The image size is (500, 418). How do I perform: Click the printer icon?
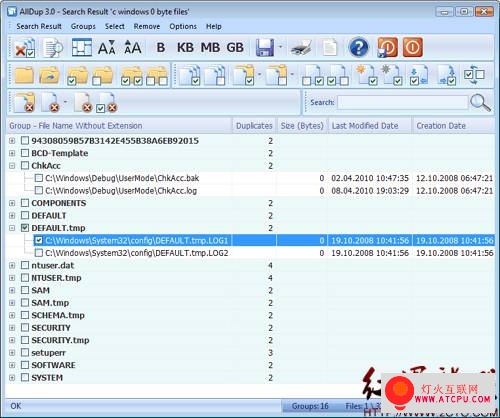coord(301,48)
